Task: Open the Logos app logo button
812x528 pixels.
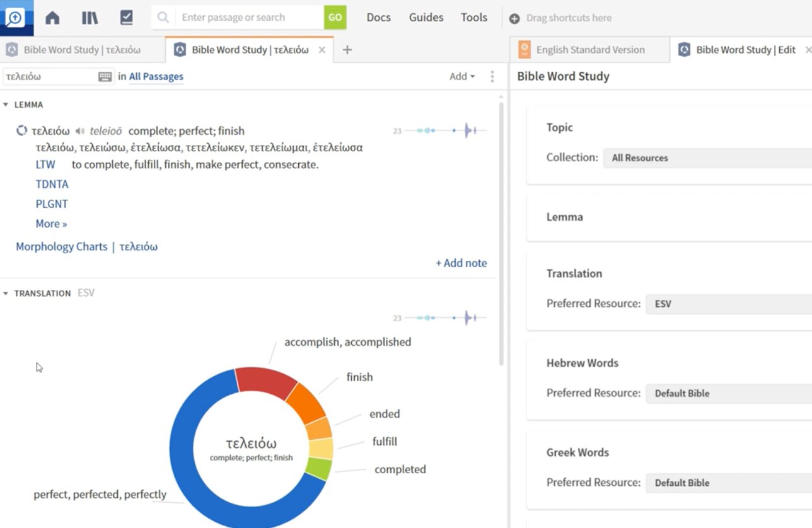Action: click(x=15, y=18)
